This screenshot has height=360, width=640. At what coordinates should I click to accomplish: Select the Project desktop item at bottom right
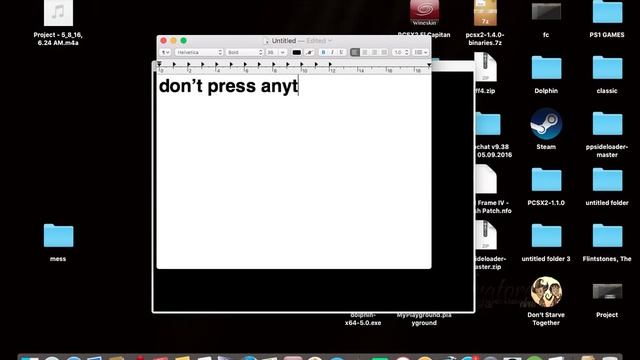point(607,291)
